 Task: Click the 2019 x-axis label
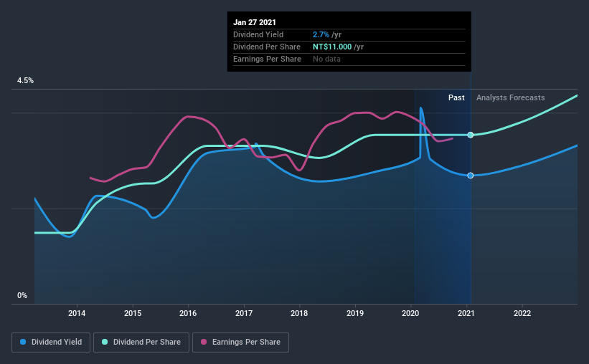click(x=355, y=313)
